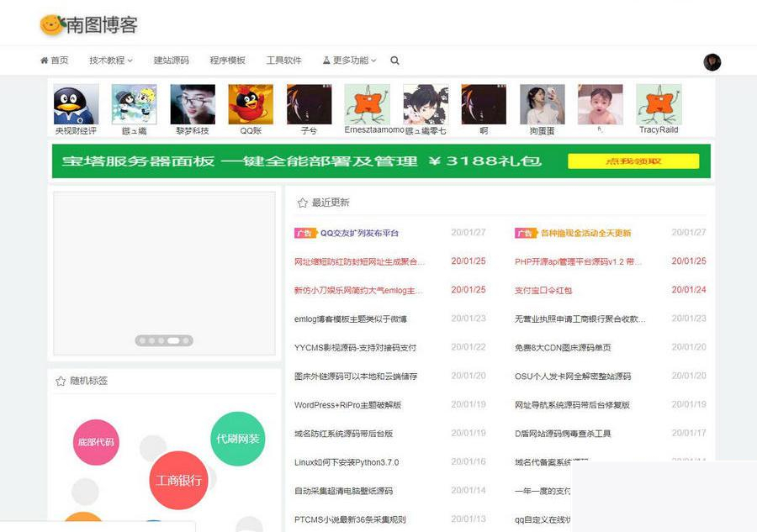Click the 点我领取 button on the banner

[635, 161]
